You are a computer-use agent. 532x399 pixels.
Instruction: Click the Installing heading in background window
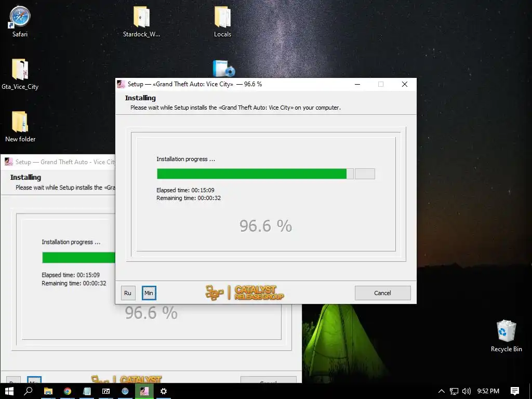click(25, 178)
